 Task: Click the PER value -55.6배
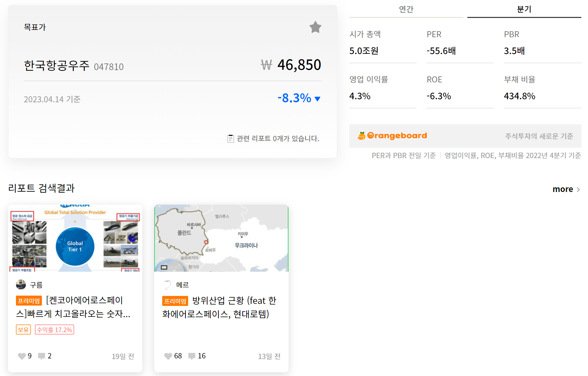[441, 51]
